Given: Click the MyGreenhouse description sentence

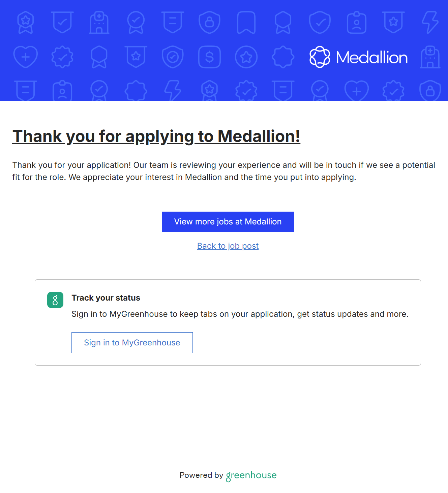Looking at the screenshot, I should 240,314.
